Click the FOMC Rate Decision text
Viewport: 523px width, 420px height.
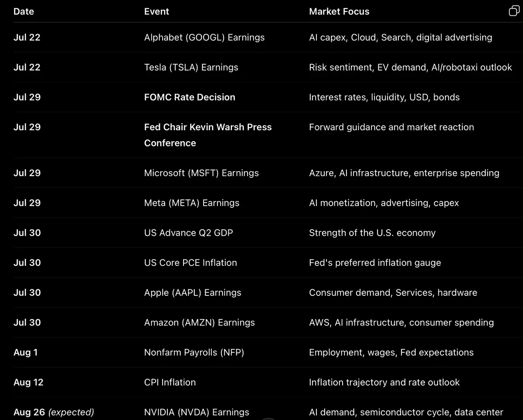click(190, 97)
